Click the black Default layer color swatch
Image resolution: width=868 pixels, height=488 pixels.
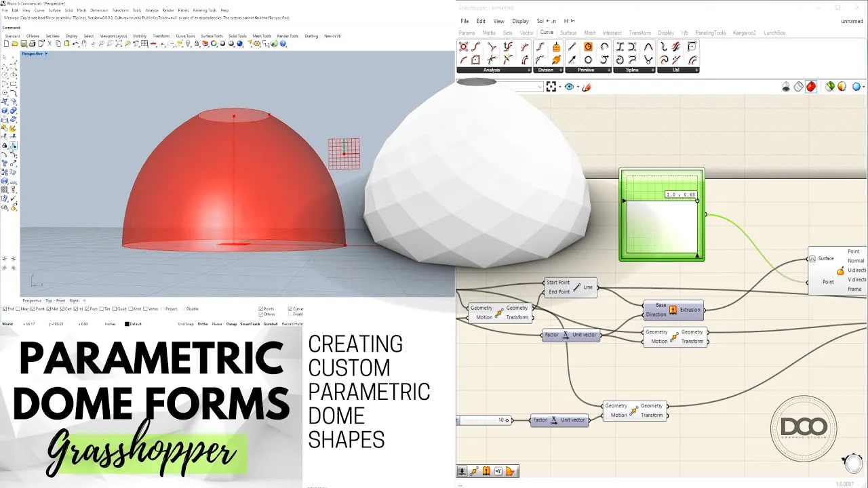pyautogui.click(x=127, y=324)
